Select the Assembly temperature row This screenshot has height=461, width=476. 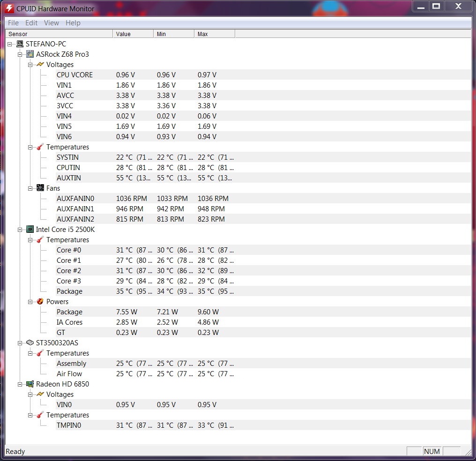[263, 364]
